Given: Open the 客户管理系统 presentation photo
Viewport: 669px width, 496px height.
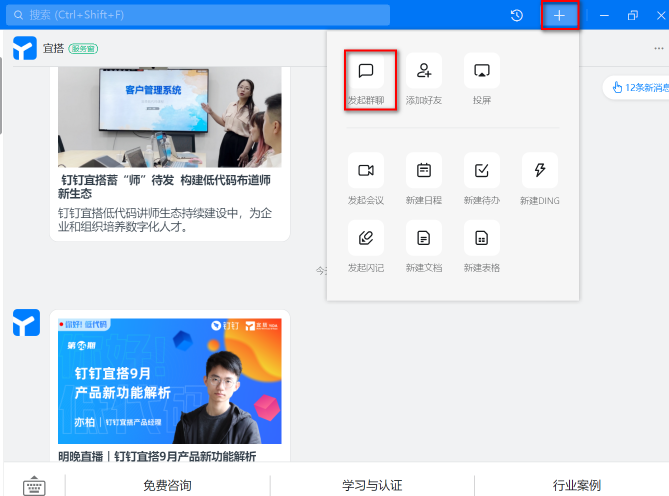Looking at the screenshot, I should pyautogui.click(x=170, y=117).
